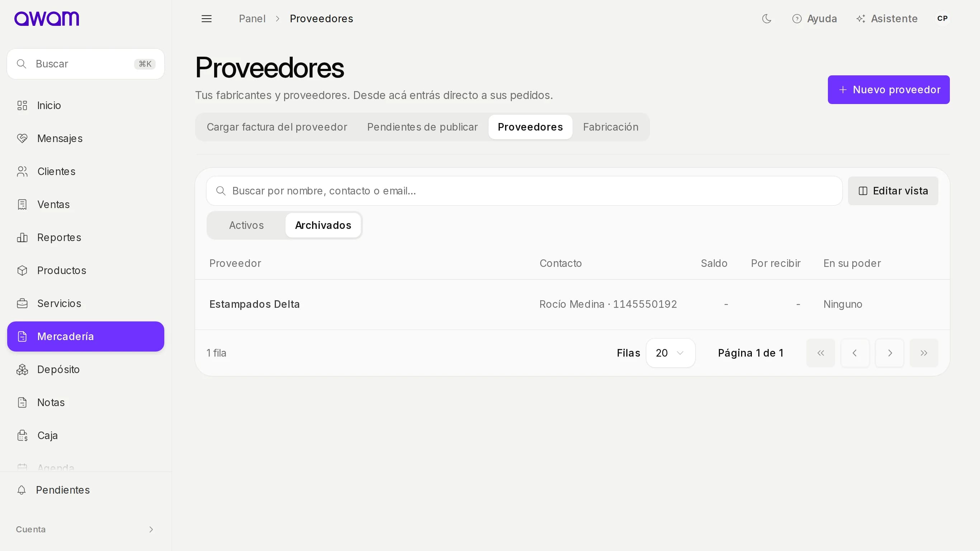This screenshot has width=980, height=551.
Task: Go to the previous page arrow
Action: (x=855, y=353)
